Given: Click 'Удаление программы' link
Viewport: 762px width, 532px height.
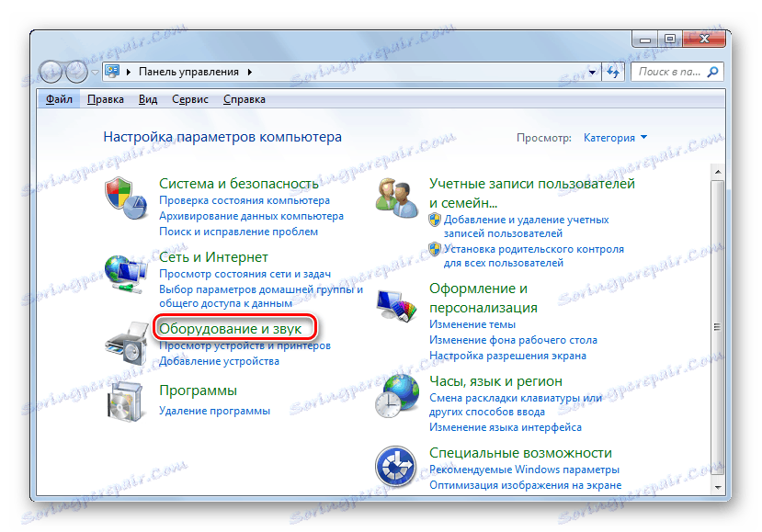Looking at the screenshot, I should coord(214,411).
